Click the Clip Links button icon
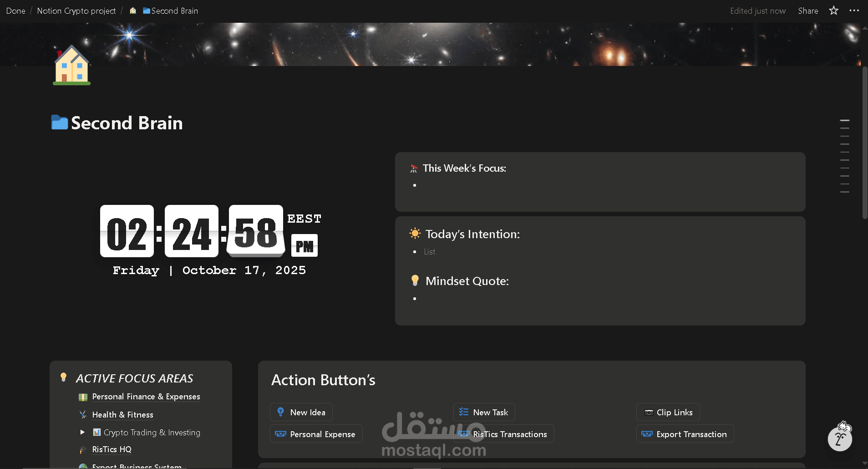Screen dimensions: 868x469 pyautogui.click(x=649, y=413)
